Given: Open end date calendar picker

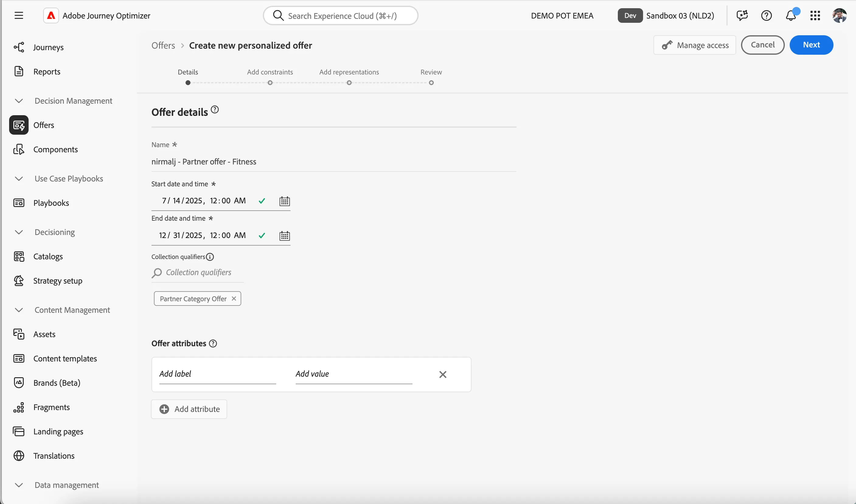Looking at the screenshot, I should [284, 236].
